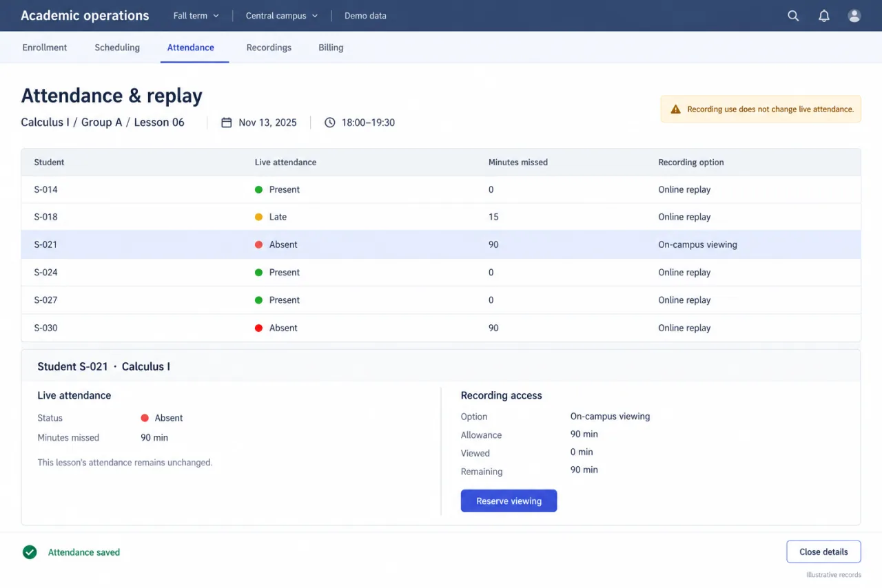
Task: Switch to the Enrollment tab
Action: [x=45, y=48]
